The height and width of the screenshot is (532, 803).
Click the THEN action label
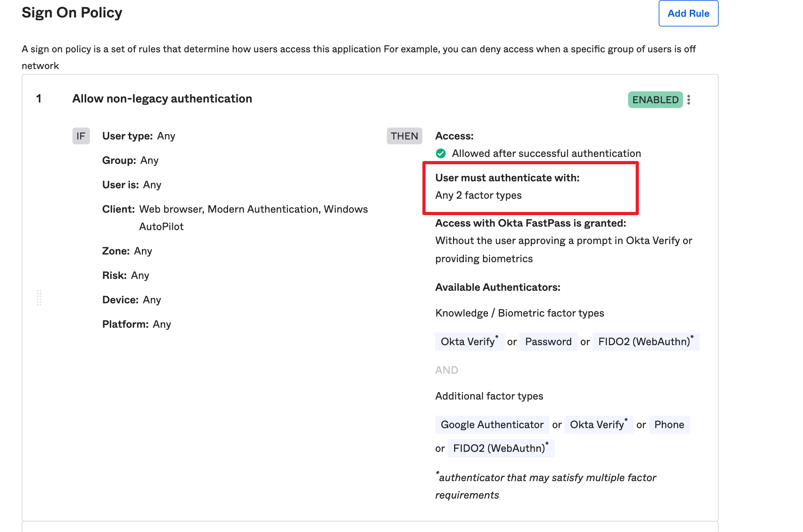point(404,136)
